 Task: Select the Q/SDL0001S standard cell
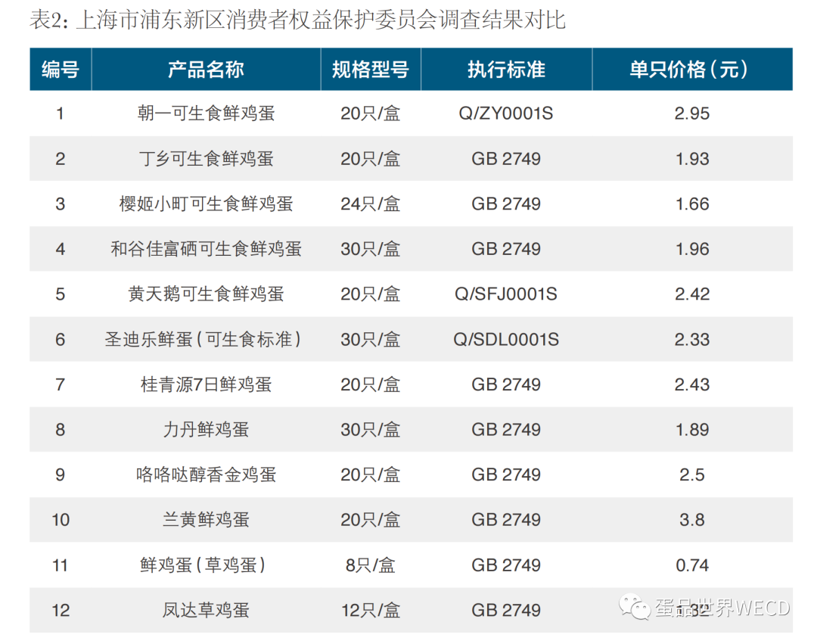click(x=506, y=339)
